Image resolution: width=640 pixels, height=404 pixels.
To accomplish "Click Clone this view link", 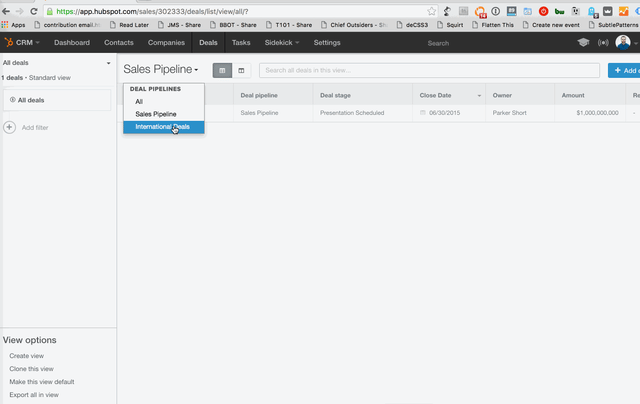I will click(31, 369).
